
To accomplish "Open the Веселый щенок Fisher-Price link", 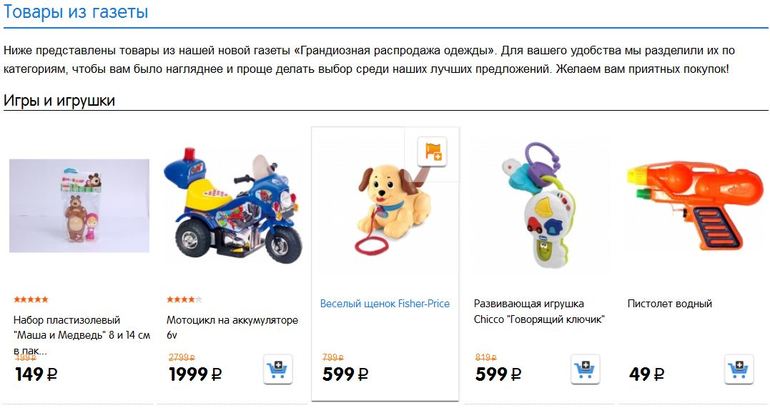I will (385, 303).
